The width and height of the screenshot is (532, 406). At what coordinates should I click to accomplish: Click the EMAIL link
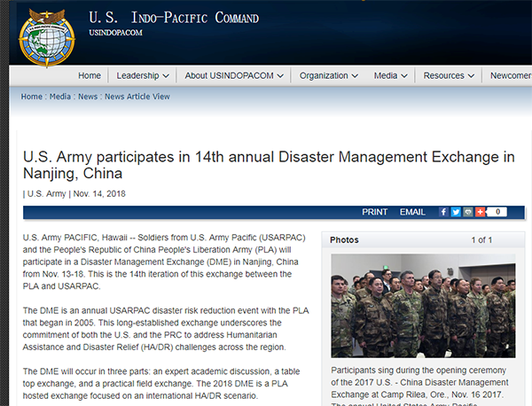(x=412, y=212)
